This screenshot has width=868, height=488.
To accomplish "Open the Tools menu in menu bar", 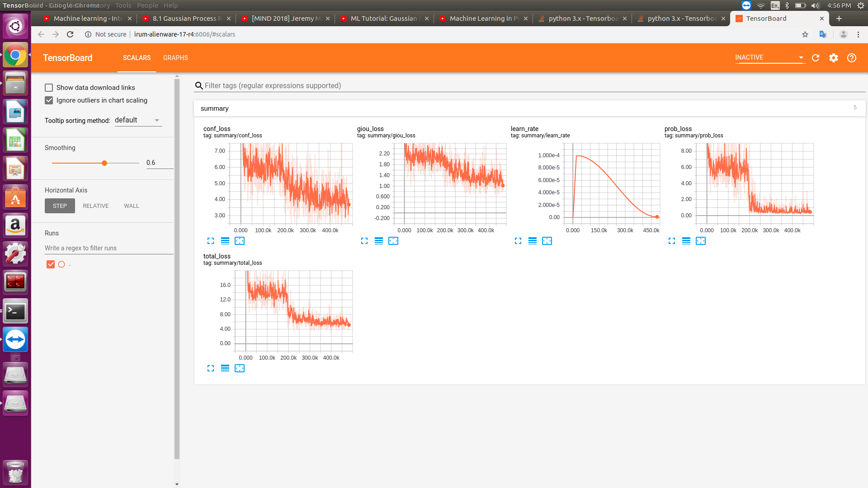I will [123, 5].
